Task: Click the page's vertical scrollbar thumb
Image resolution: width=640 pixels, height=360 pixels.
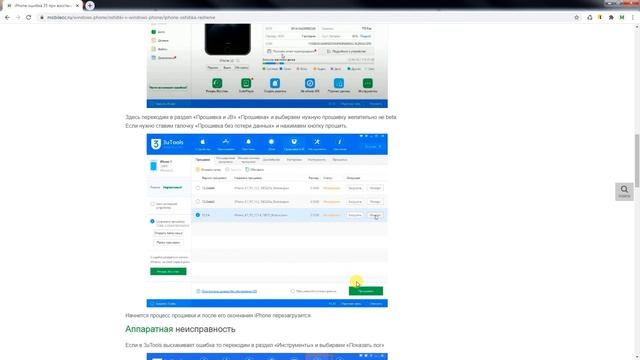Action: click(x=637, y=160)
